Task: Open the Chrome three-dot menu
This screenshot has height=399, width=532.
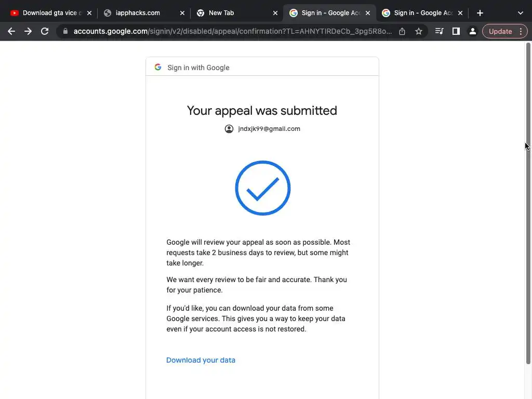Action: pos(521,31)
